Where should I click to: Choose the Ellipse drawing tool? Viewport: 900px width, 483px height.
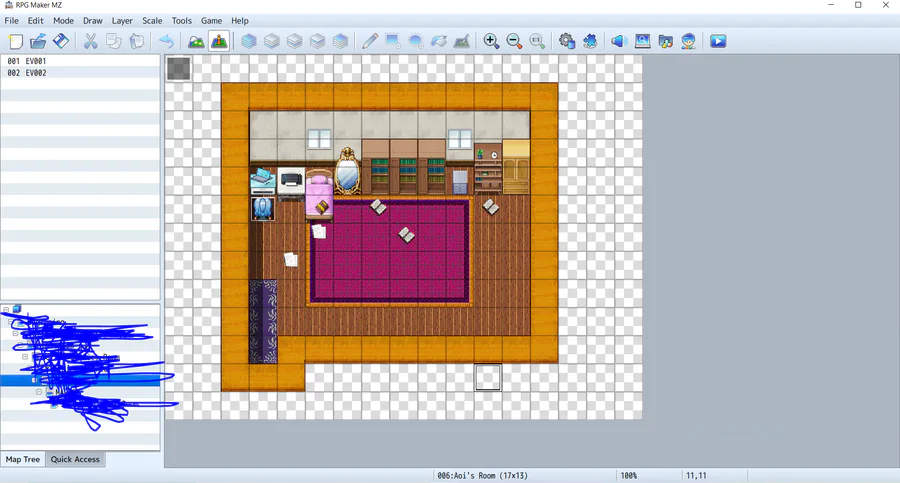coord(416,41)
